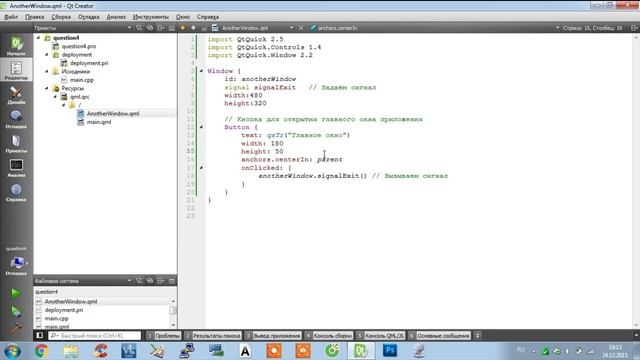Click the sync-with-editor icon in Файловая система panel
This screenshot has width=640, height=360.
[x=150, y=281]
